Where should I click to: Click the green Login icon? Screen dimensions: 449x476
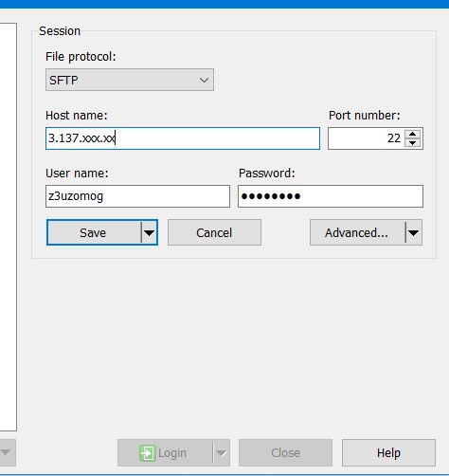pyautogui.click(x=147, y=453)
